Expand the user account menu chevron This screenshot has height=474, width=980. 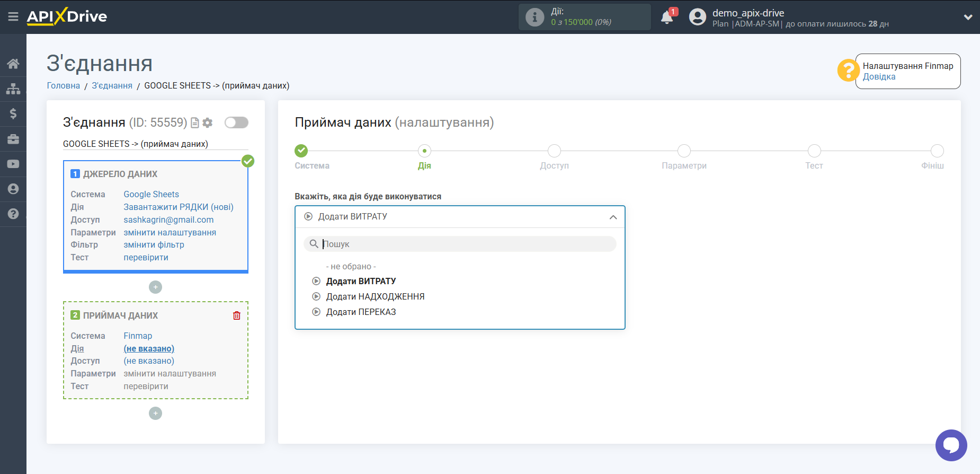968,17
